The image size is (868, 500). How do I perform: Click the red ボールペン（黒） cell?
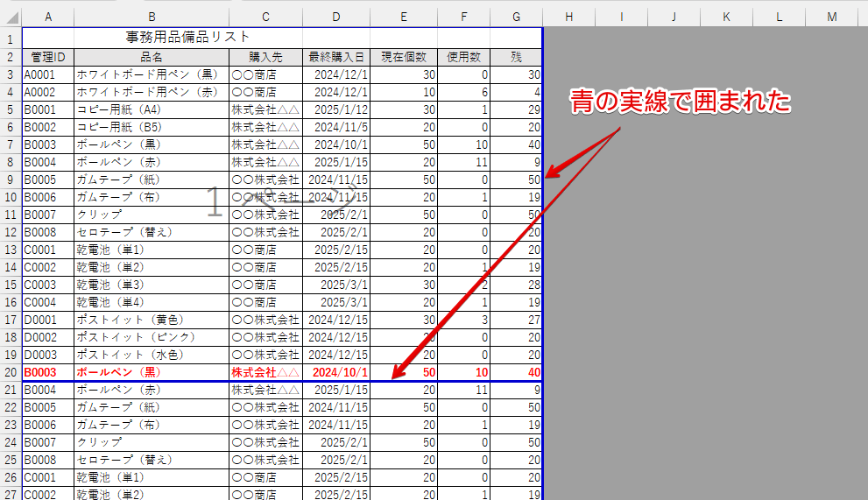(x=152, y=372)
